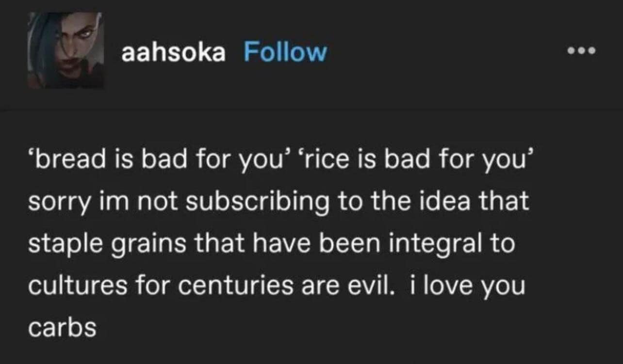The height and width of the screenshot is (364, 623).
Task: Click aahsoka's profile picture
Action: [68, 51]
